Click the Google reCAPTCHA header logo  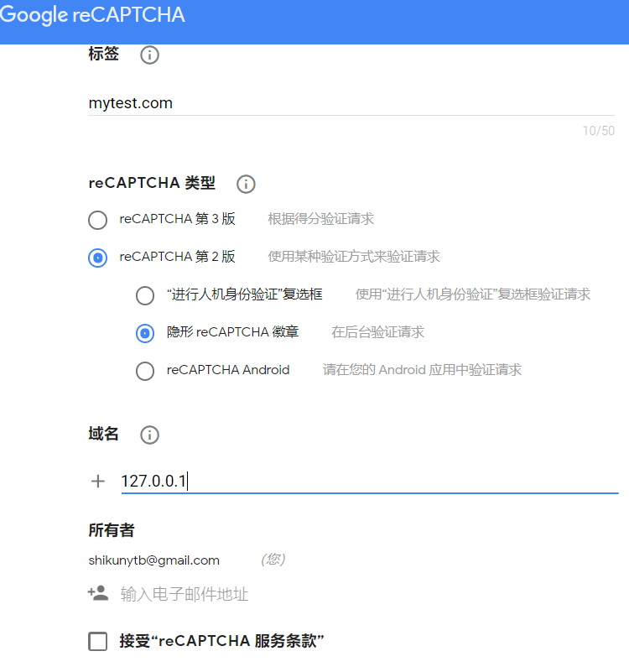tap(92, 15)
